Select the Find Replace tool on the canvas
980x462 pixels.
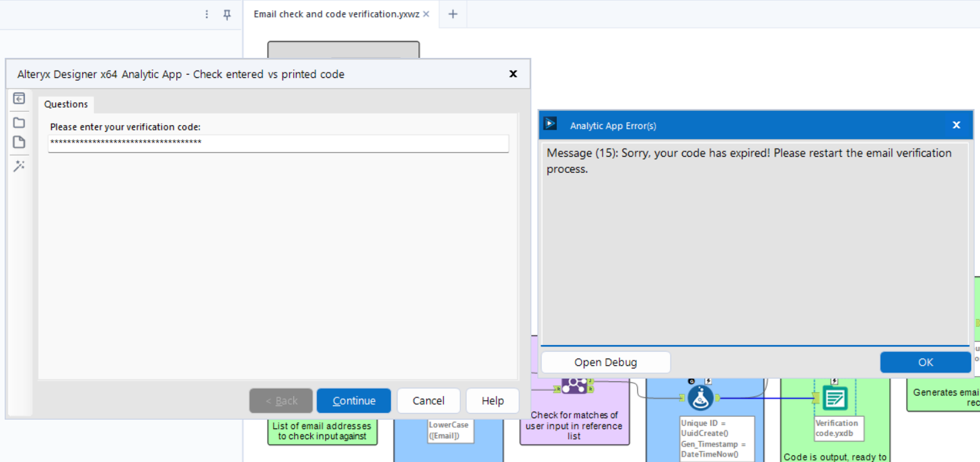click(x=574, y=387)
